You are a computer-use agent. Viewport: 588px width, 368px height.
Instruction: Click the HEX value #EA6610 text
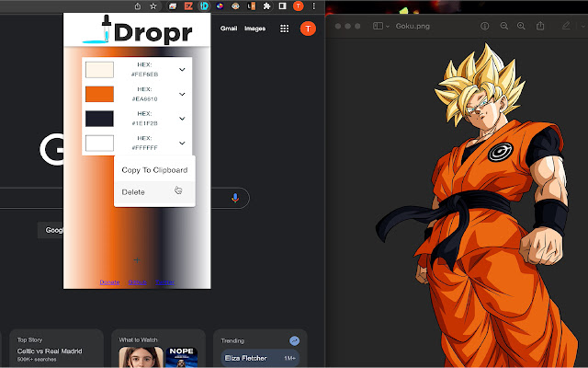click(144, 98)
